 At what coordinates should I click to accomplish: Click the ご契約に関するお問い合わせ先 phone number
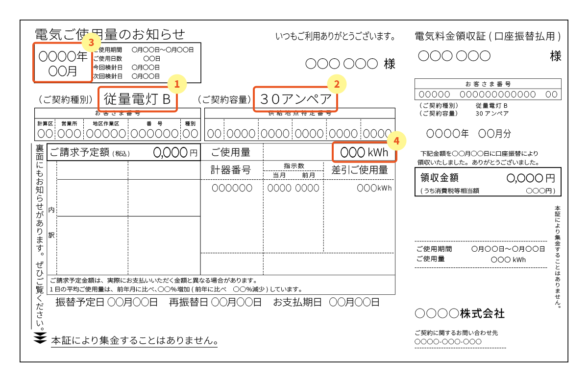(448, 341)
